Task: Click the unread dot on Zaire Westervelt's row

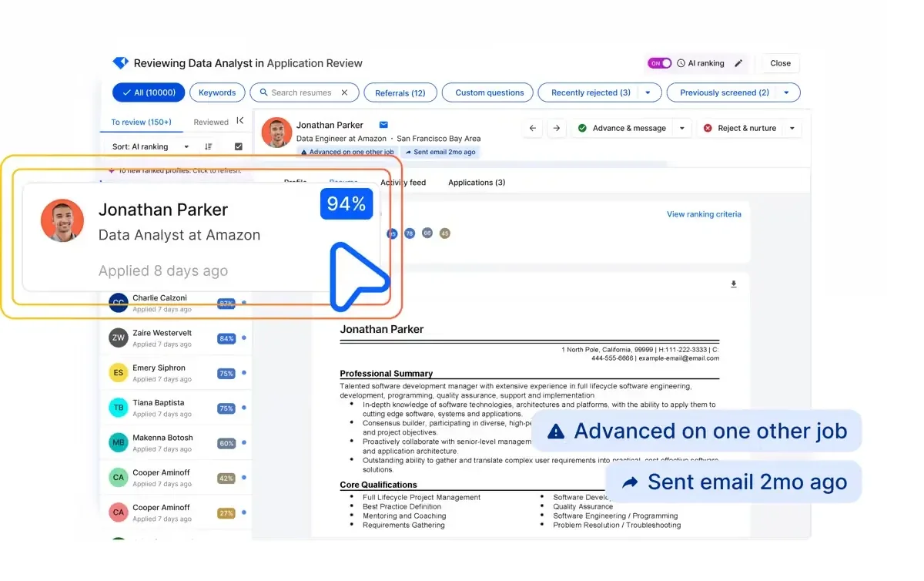Action: 244,338
